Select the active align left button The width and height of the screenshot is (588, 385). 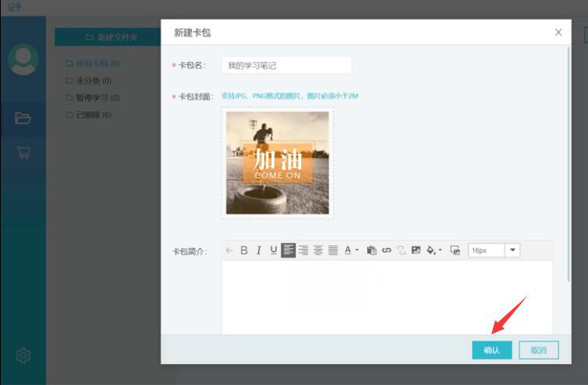tap(289, 250)
